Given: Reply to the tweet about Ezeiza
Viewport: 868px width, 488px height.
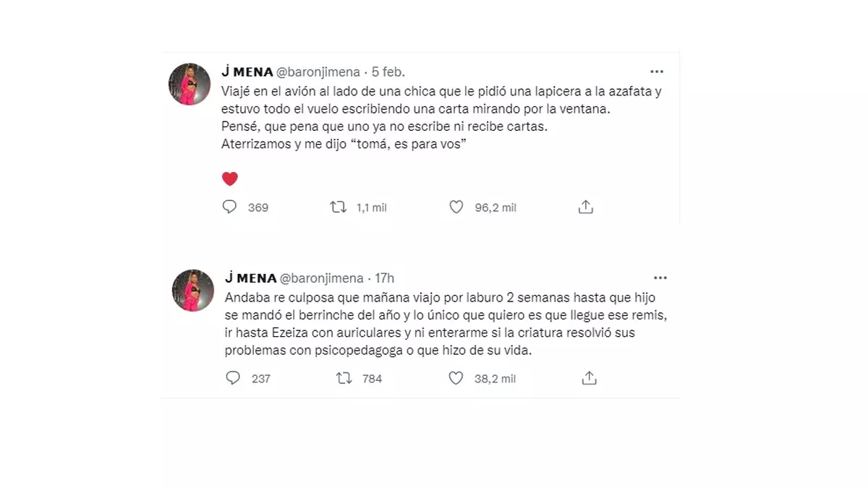Looking at the screenshot, I should point(233,378).
